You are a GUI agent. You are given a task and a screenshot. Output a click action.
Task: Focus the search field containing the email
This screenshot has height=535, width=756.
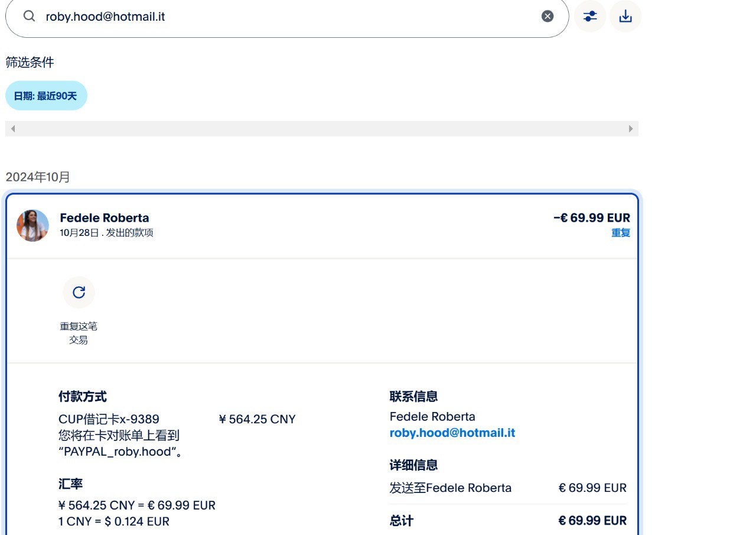(283, 17)
